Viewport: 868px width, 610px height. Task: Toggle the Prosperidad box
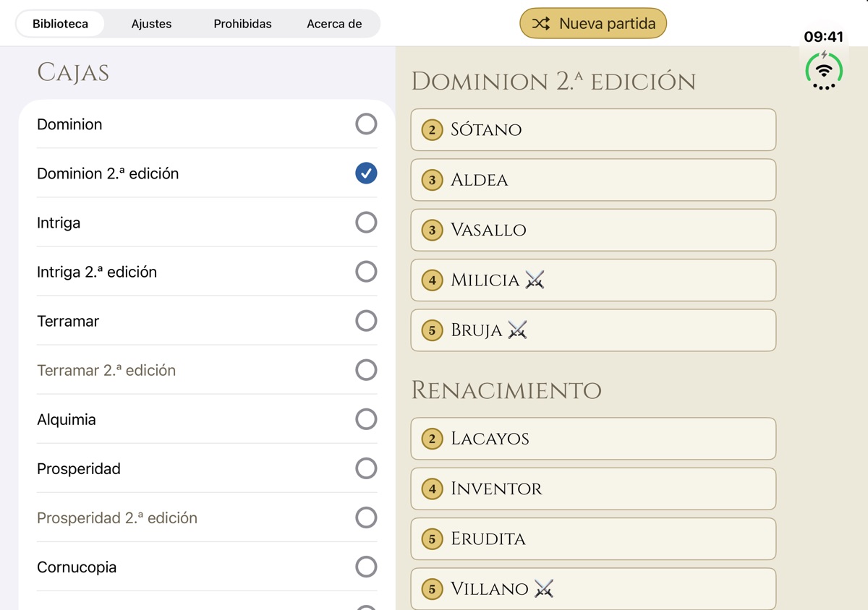click(x=366, y=468)
